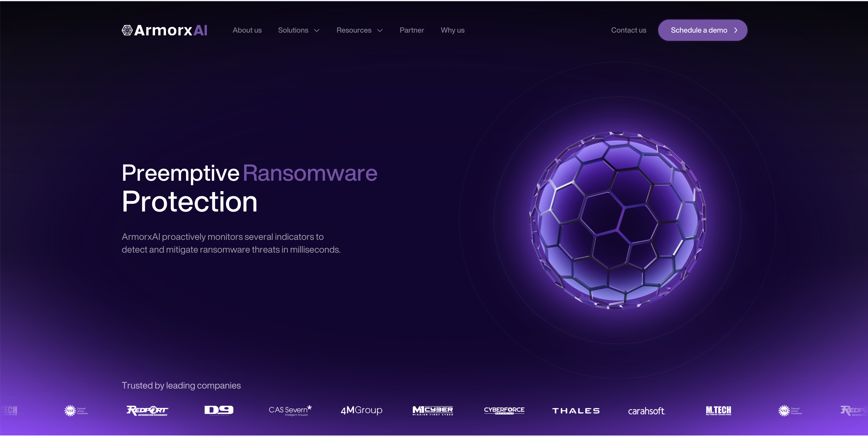The image size is (868, 437).
Task: Click the D9 Technologies logo
Action: click(x=219, y=410)
